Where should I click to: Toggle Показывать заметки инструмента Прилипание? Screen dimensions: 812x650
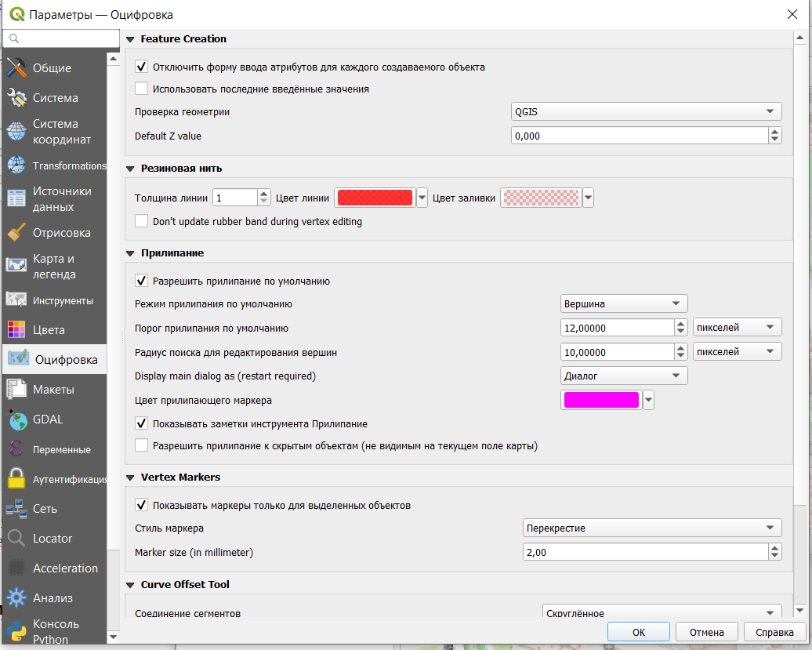tap(141, 423)
